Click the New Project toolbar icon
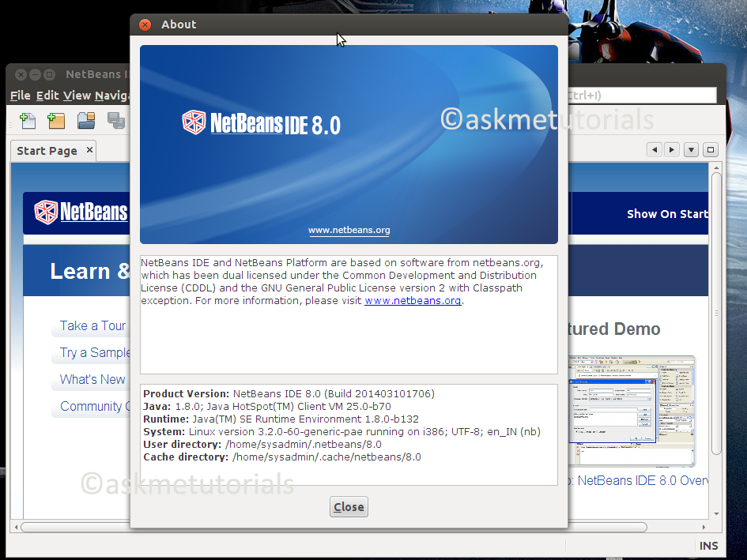 point(56,121)
